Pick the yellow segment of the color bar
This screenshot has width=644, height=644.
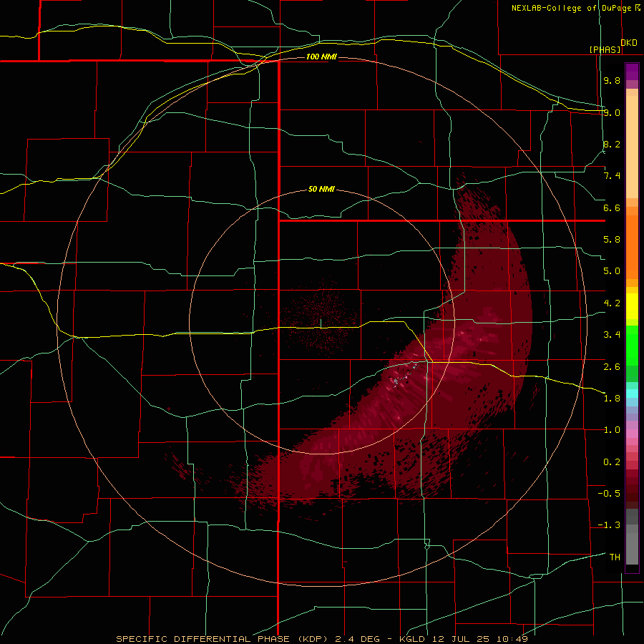click(632, 306)
